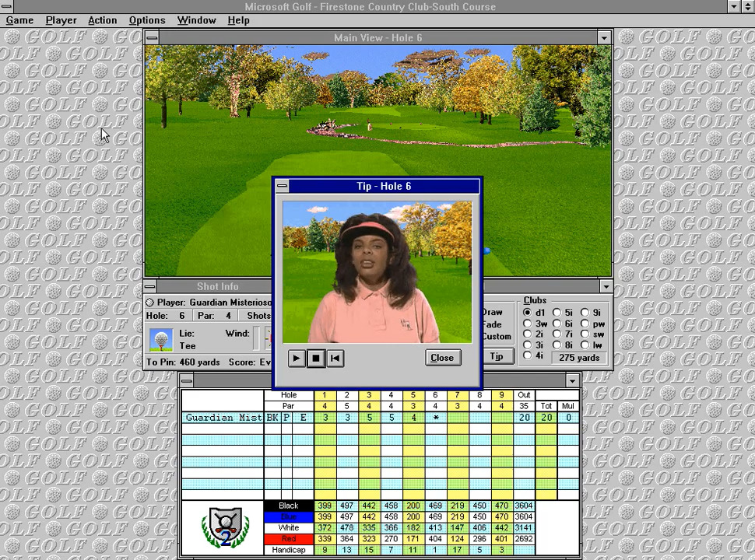Click the player status diamond in Shot Info
The width and height of the screenshot is (755, 560).
[149, 303]
